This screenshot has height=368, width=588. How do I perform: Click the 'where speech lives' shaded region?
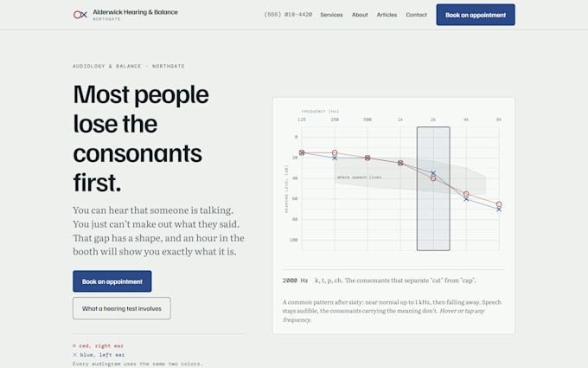click(x=375, y=178)
